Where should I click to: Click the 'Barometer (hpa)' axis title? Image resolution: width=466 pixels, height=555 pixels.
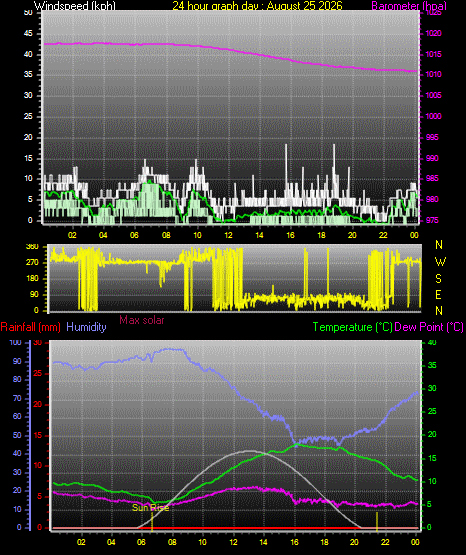pyautogui.click(x=409, y=6)
